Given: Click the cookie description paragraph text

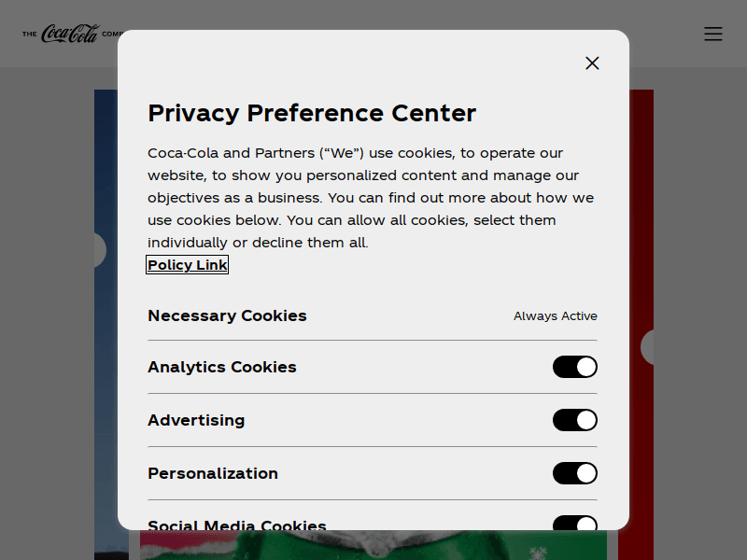Looking at the screenshot, I should pos(370,198).
